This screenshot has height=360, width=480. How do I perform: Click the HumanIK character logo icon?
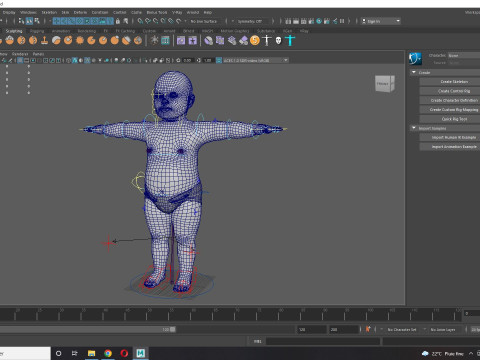(415, 58)
